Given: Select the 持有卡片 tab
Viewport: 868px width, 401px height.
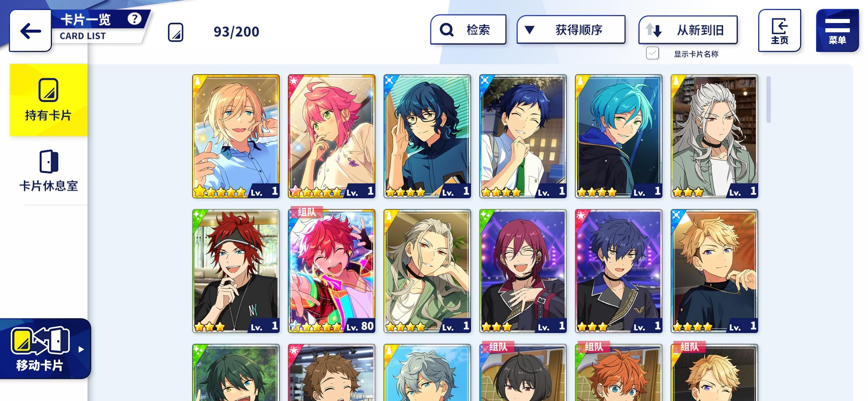Looking at the screenshot, I should tap(49, 100).
